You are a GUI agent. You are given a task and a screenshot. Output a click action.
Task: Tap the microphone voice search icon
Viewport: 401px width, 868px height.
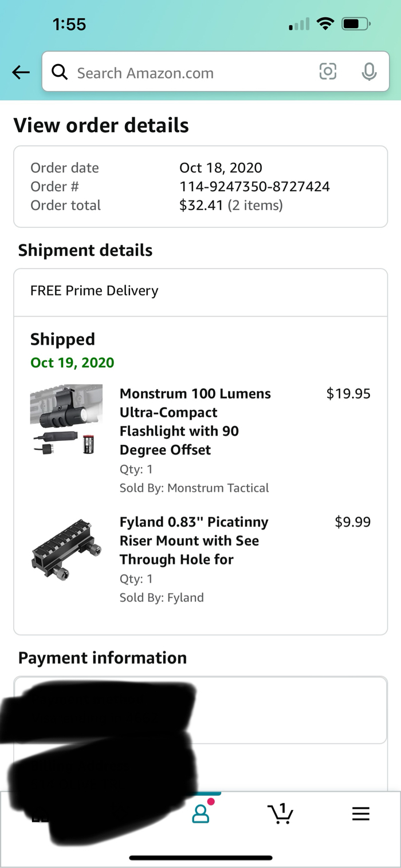point(369,72)
